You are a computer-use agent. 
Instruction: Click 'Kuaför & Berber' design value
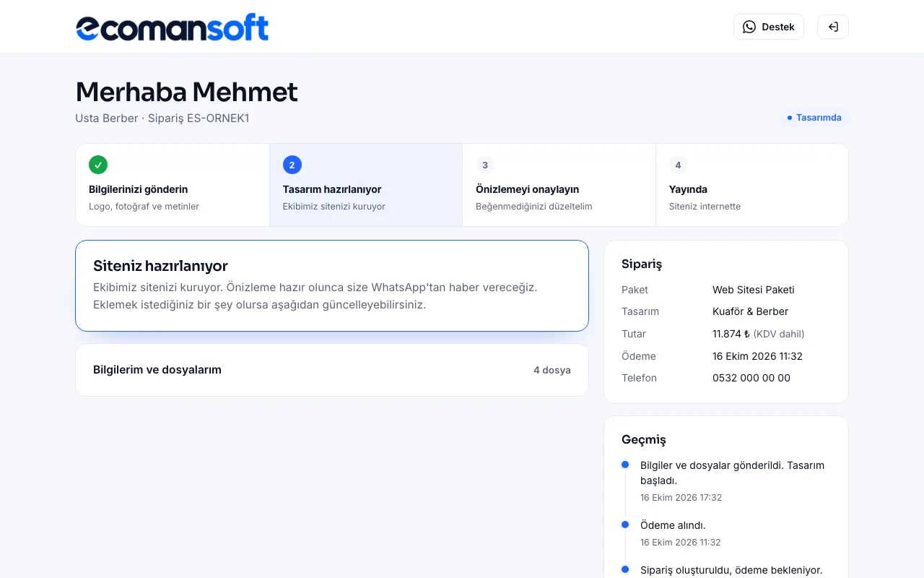[750, 311]
